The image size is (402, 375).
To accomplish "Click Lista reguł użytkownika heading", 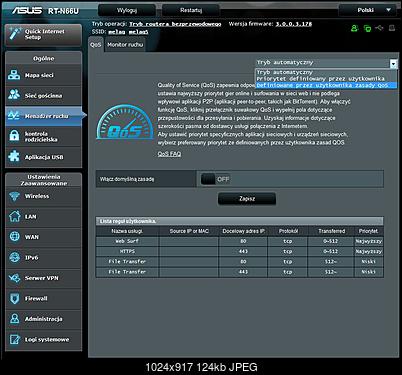I will click(128, 221).
